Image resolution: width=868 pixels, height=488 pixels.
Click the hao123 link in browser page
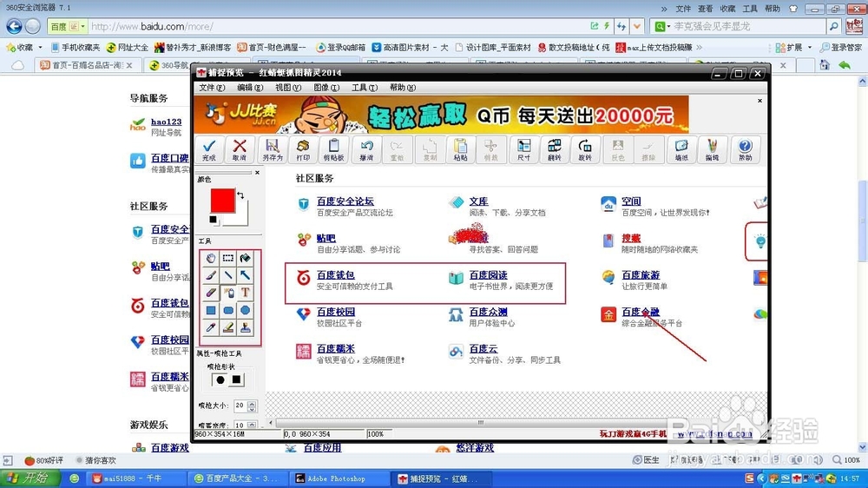(166, 122)
